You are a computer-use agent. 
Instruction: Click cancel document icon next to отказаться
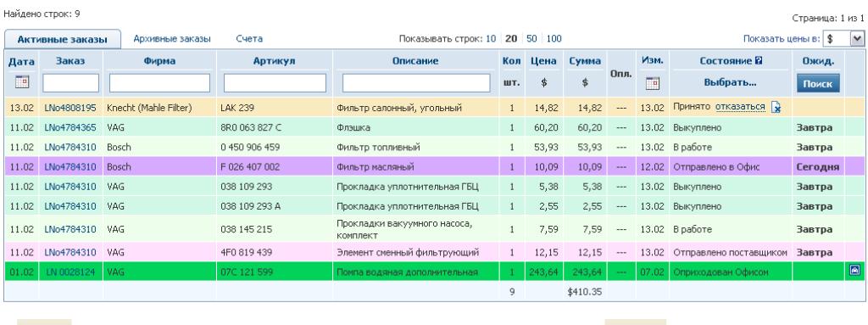pos(776,108)
